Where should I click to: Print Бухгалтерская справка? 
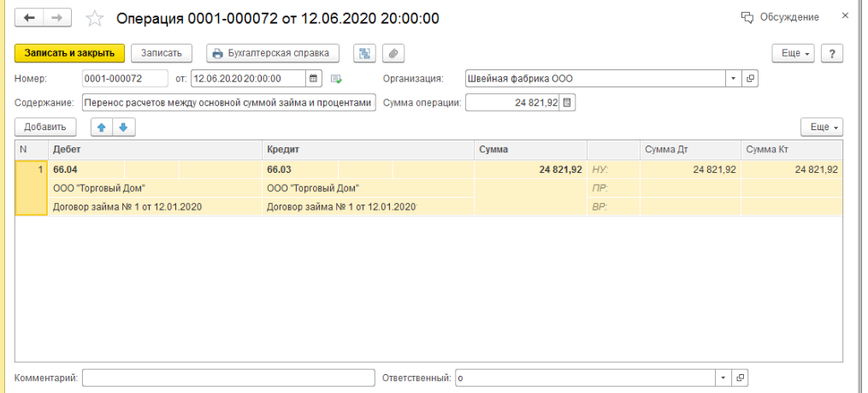tap(272, 53)
